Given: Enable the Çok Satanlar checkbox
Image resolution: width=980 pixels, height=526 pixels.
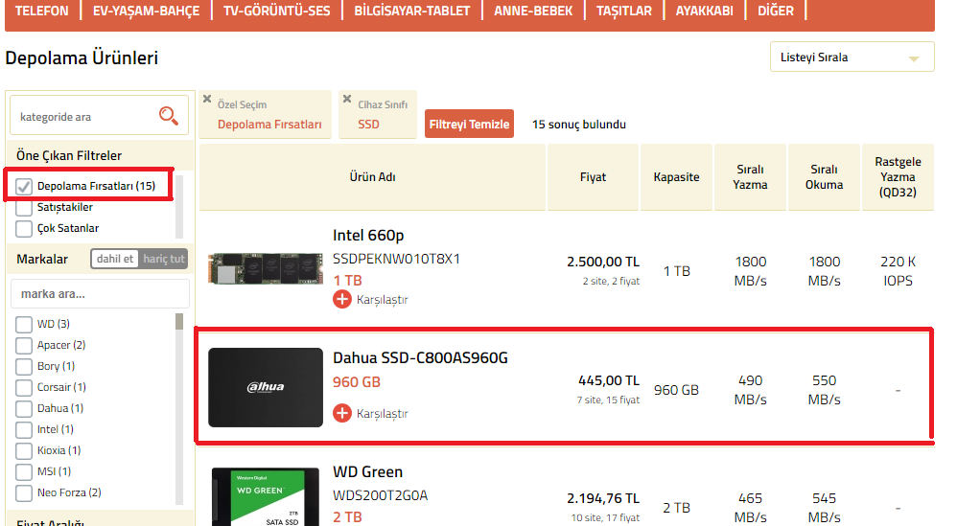Looking at the screenshot, I should (x=24, y=229).
